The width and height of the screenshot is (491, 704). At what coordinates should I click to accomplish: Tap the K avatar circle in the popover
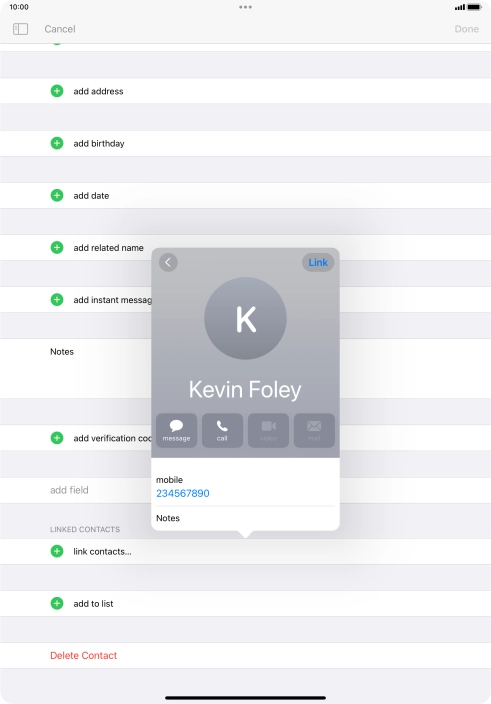pos(246,318)
